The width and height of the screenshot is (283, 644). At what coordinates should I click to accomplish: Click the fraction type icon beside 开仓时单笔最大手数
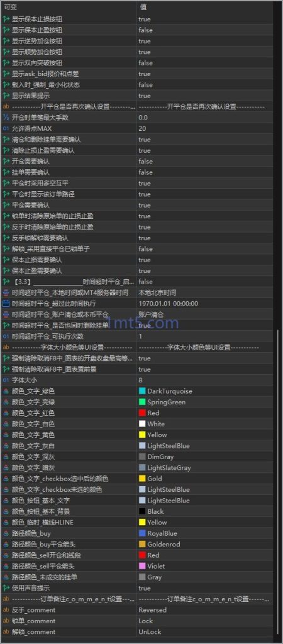(6, 118)
